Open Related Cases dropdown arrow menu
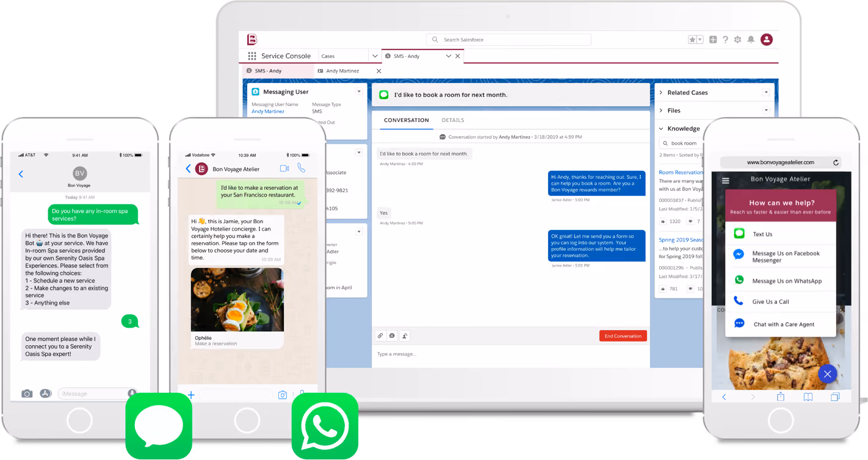868x460 pixels. (x=766, y=93)
